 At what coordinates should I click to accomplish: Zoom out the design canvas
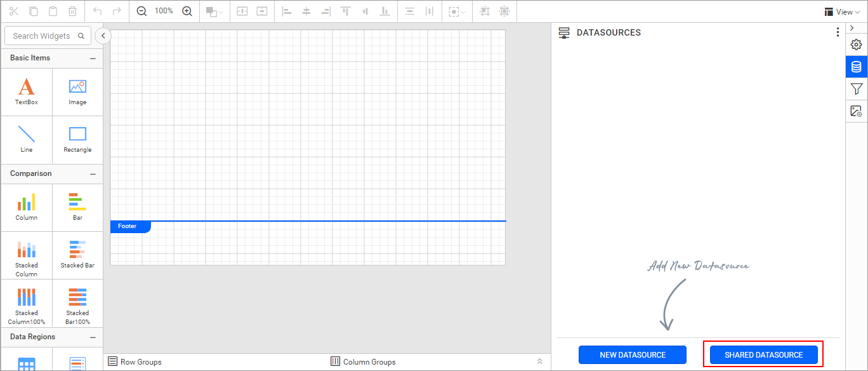141,11
